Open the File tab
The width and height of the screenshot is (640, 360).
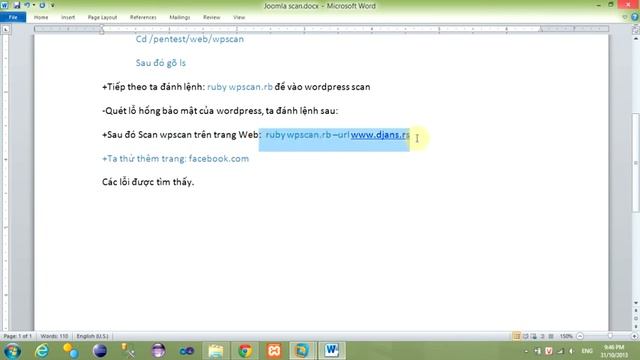pos(13,17)
